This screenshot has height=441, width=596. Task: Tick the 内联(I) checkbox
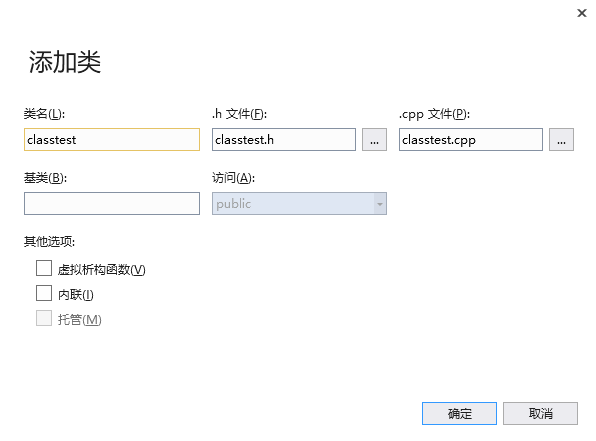tap(44, 293)
